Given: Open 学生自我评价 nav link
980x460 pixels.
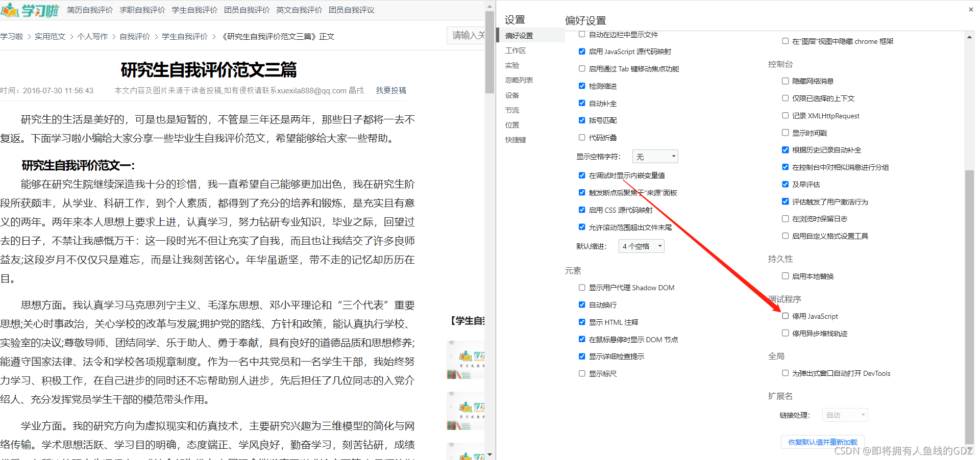Looking at the screenshot, I should (x=194, y=10).
